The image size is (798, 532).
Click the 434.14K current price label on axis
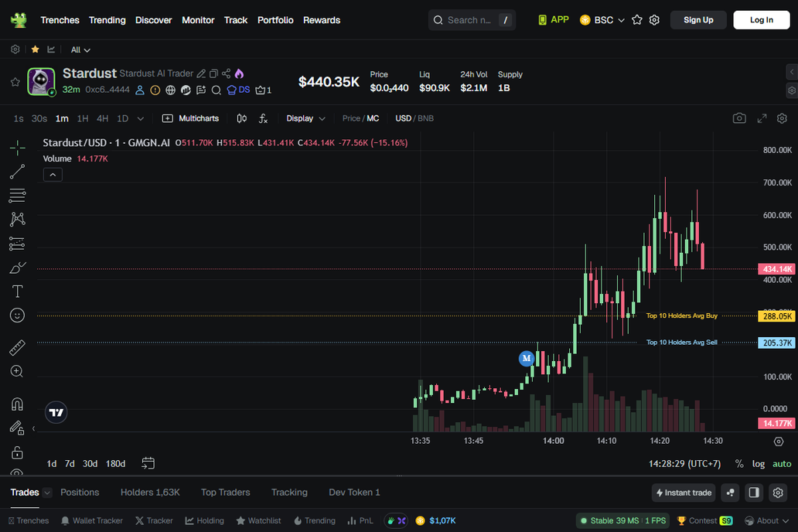click(776, 269)
